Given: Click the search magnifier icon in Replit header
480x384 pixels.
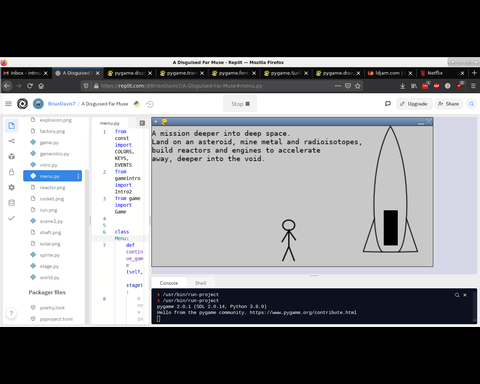Looking at the screenshot, I should click(471, 104).
